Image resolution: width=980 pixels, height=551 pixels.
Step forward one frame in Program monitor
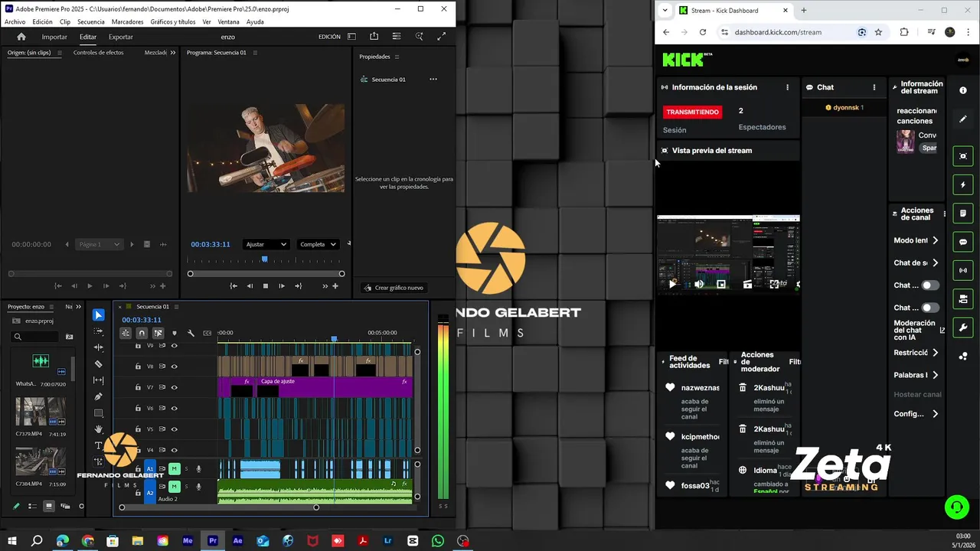coord(282,286)
